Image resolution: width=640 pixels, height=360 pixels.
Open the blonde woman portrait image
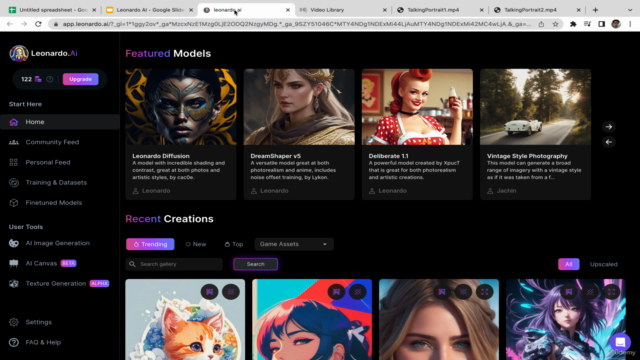(x=439, y=320)
